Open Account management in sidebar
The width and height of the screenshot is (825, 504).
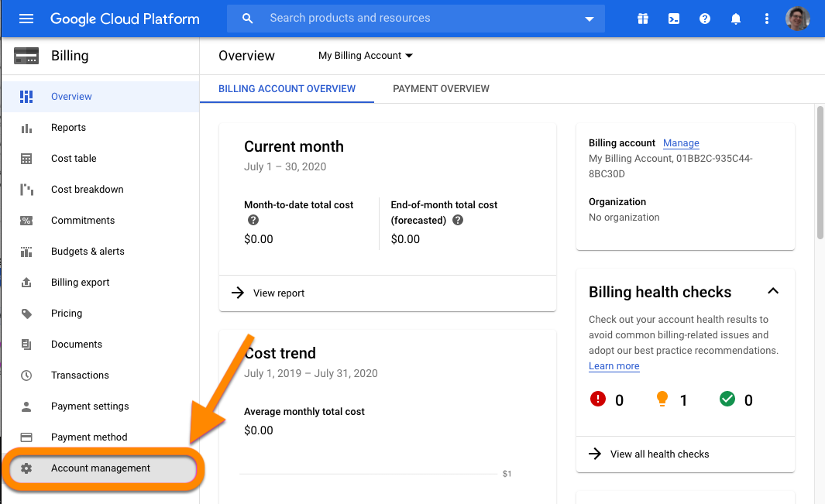point(101,468)
